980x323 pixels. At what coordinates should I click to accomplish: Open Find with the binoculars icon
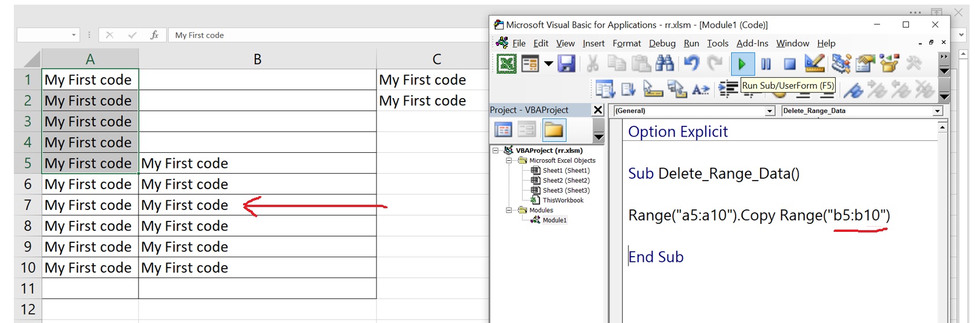point(665,63)
